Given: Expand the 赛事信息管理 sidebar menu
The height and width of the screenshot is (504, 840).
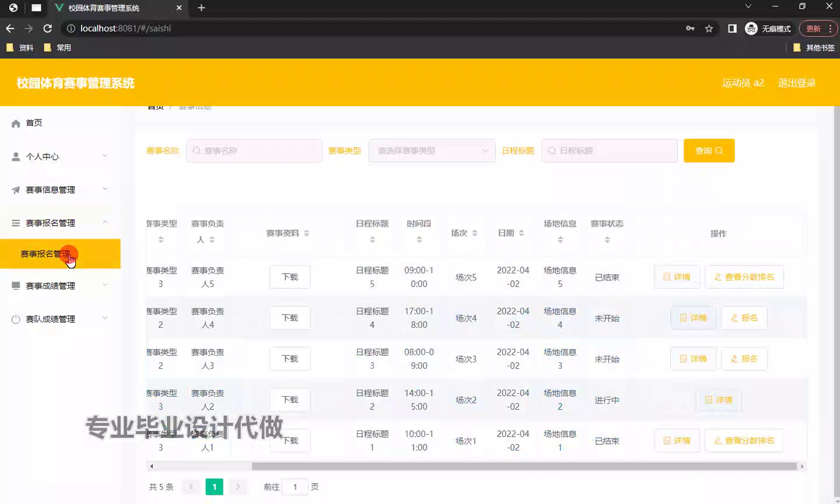Looking at the screenshot, I should coord(60,190).
